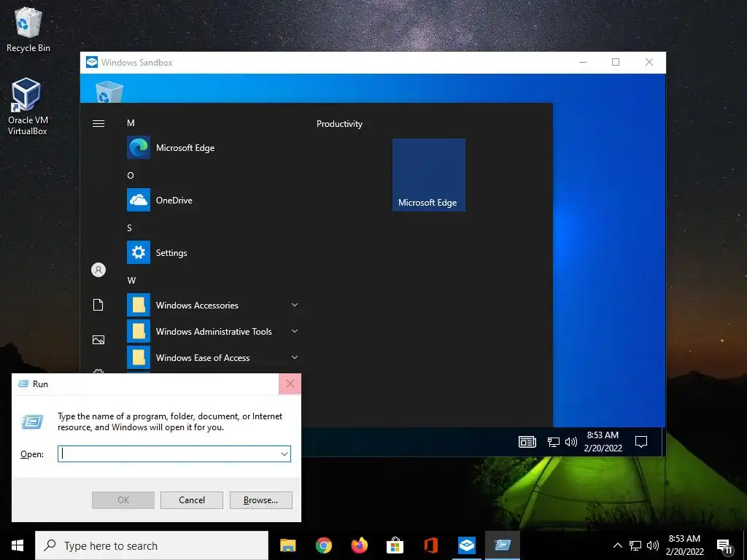Image resolution: width=747 pixels, height=560 pixels.
Task: Open the sandbox Action Center icon
Action: 641,442
